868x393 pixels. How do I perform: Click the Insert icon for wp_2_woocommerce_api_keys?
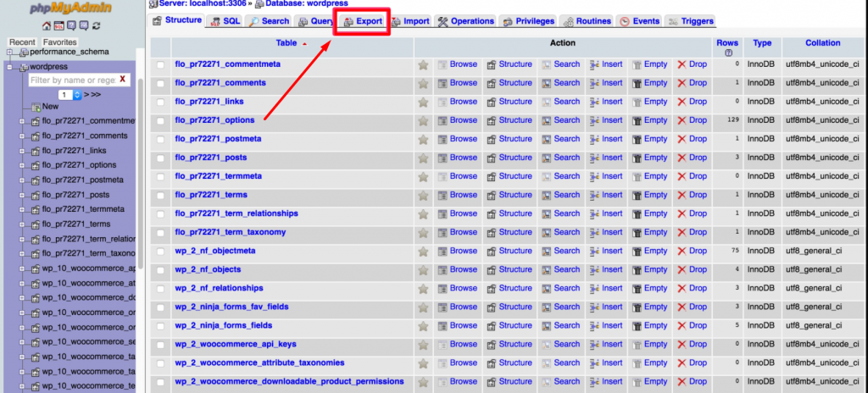[594, 345]
